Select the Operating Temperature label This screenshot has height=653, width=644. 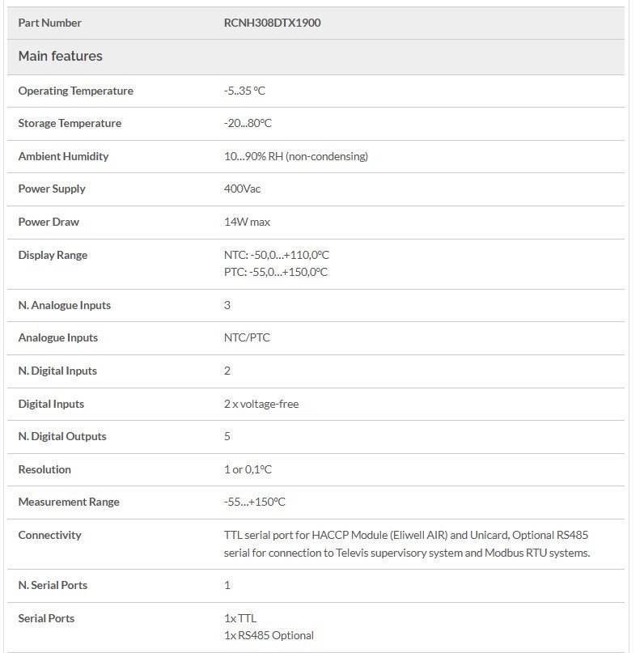point(75,91)
